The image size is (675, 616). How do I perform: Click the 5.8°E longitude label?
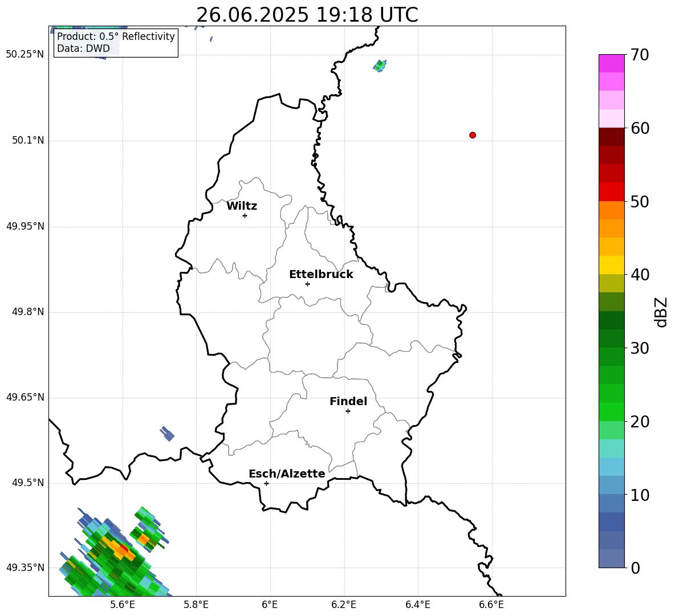[196, 605]
